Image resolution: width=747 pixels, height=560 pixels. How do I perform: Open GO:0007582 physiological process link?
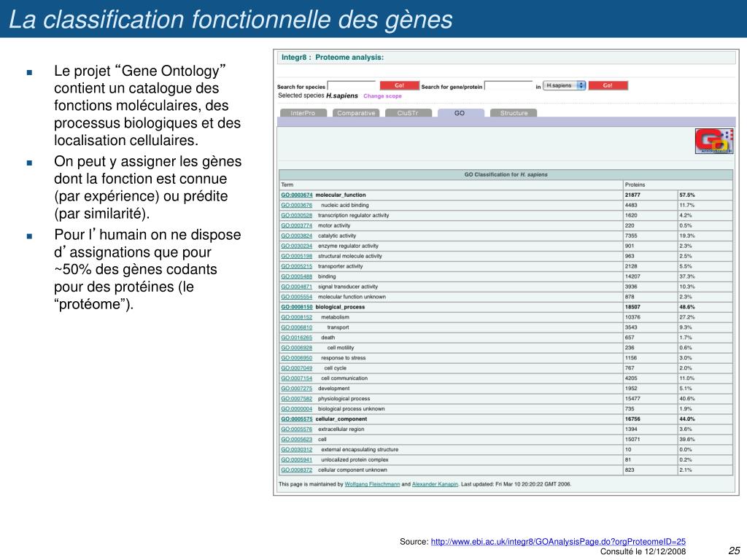coord(297,399)
